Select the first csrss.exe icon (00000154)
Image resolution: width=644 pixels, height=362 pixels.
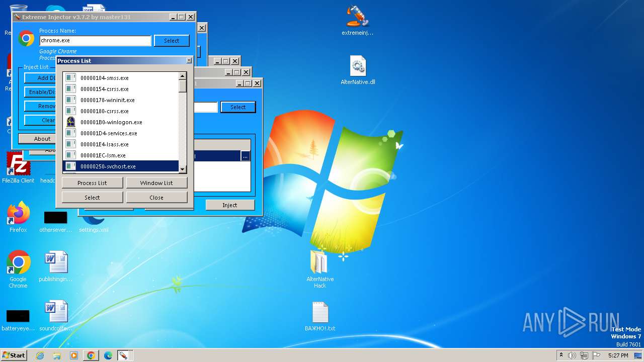pos(71,89)
